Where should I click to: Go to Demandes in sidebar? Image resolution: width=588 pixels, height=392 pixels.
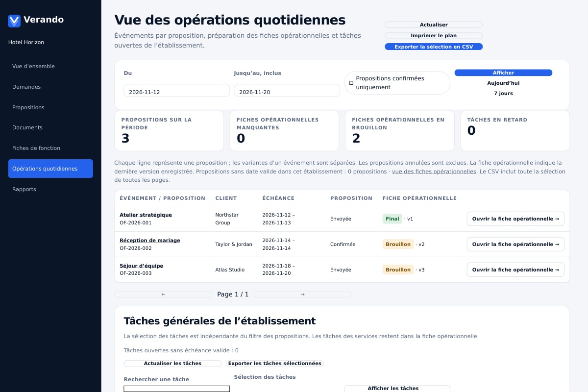50,87
